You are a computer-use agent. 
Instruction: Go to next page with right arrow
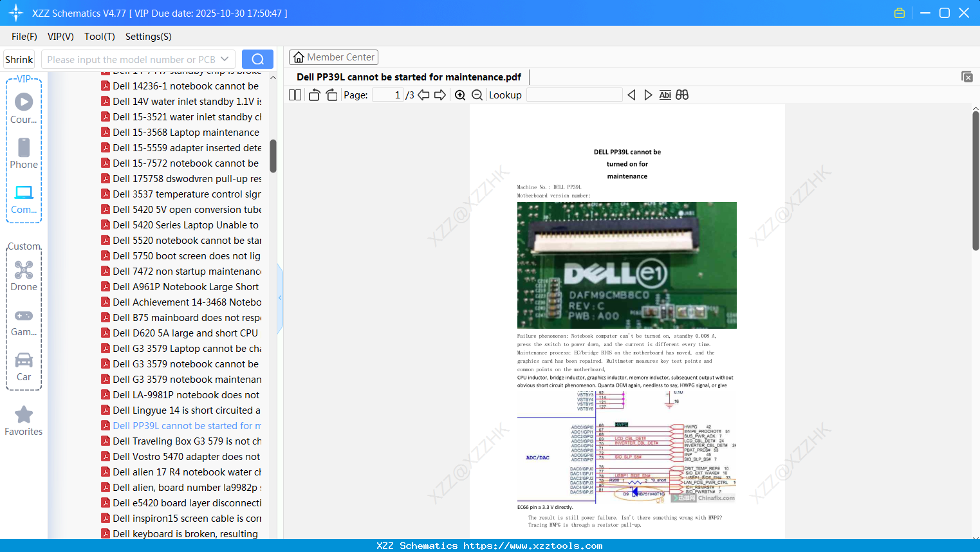click(440, 95)
